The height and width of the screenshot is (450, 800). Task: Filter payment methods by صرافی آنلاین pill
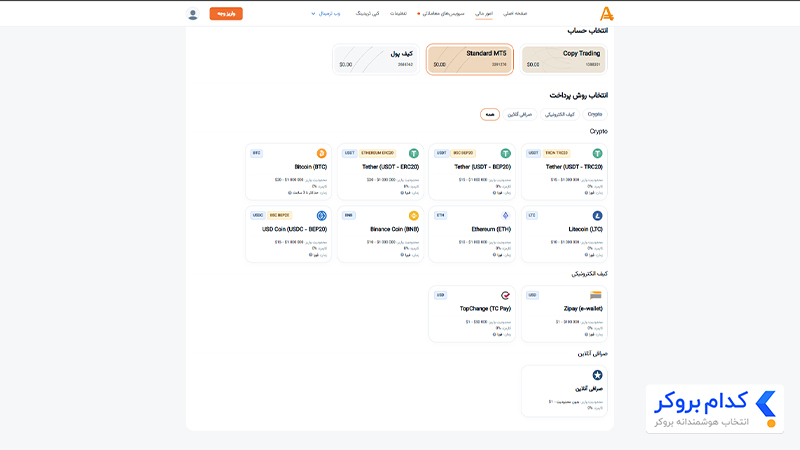click(519, 114)
